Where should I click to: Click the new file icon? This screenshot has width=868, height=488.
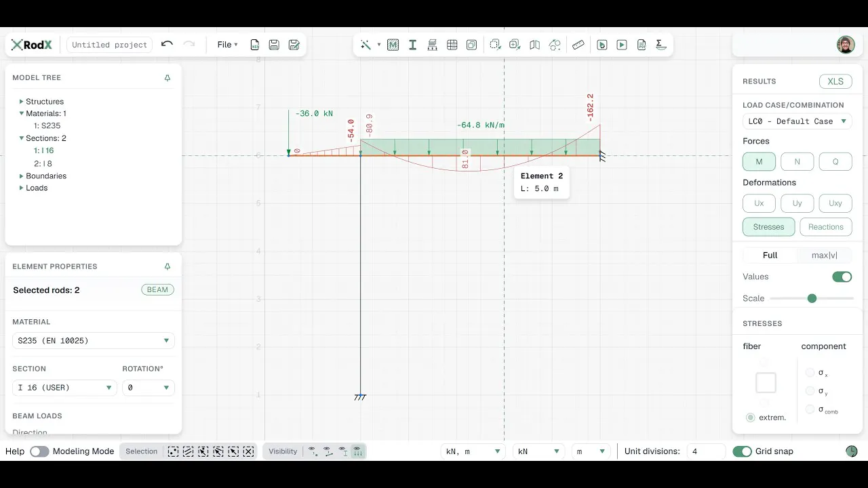255,45
